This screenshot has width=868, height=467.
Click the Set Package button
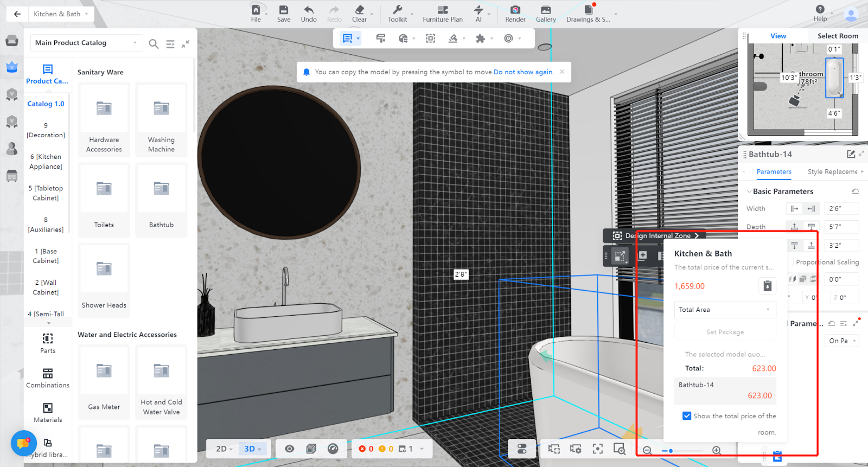pos(725,332)
